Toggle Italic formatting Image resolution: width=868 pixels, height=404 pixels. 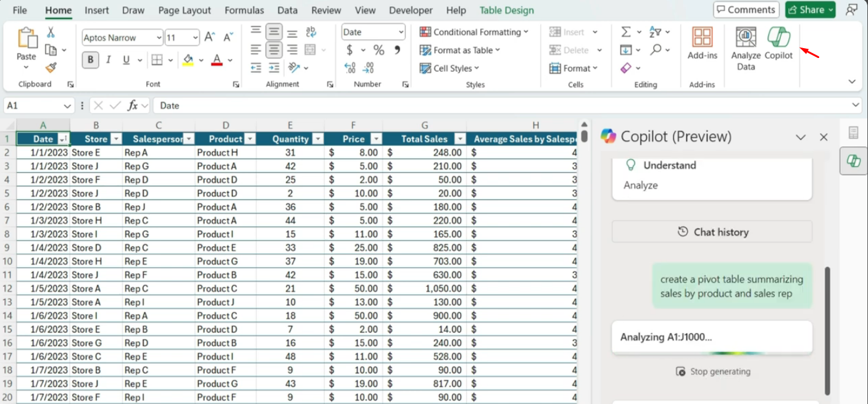tap(109, 60)
